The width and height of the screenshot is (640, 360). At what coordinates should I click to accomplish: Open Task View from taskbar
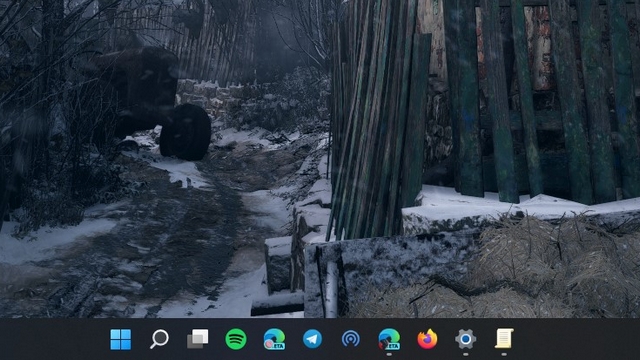click(x=198, y=339)
